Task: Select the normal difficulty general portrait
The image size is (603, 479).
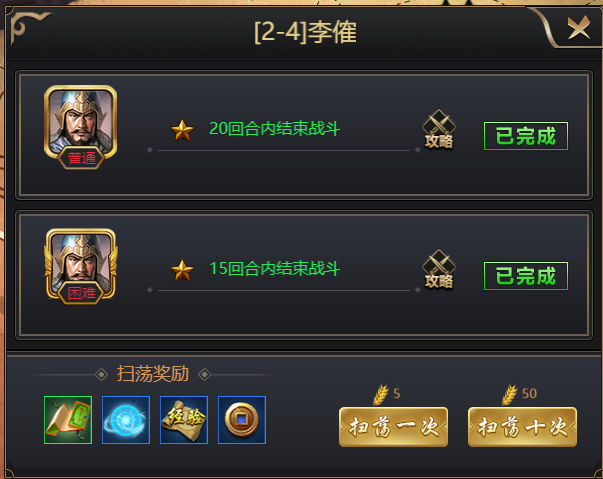Action: [x=80, y=127]
